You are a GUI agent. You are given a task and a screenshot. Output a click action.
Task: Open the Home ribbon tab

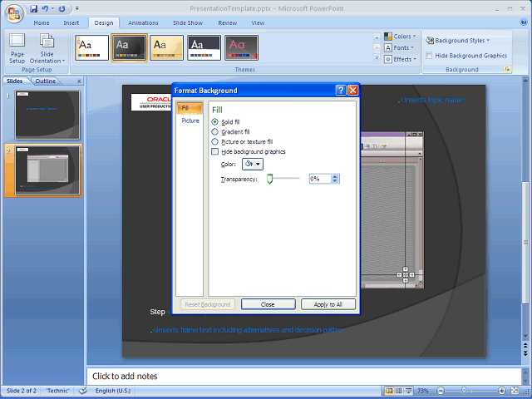42,22
